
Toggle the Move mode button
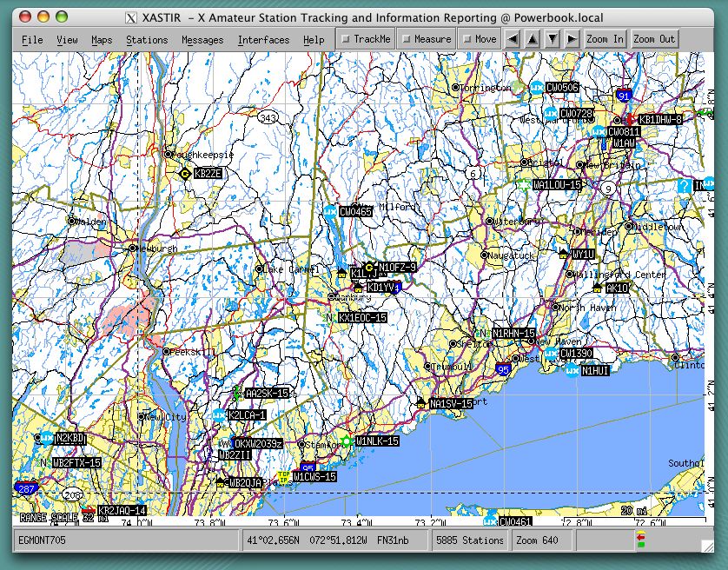pyautogui.click(x=480, y=39)
